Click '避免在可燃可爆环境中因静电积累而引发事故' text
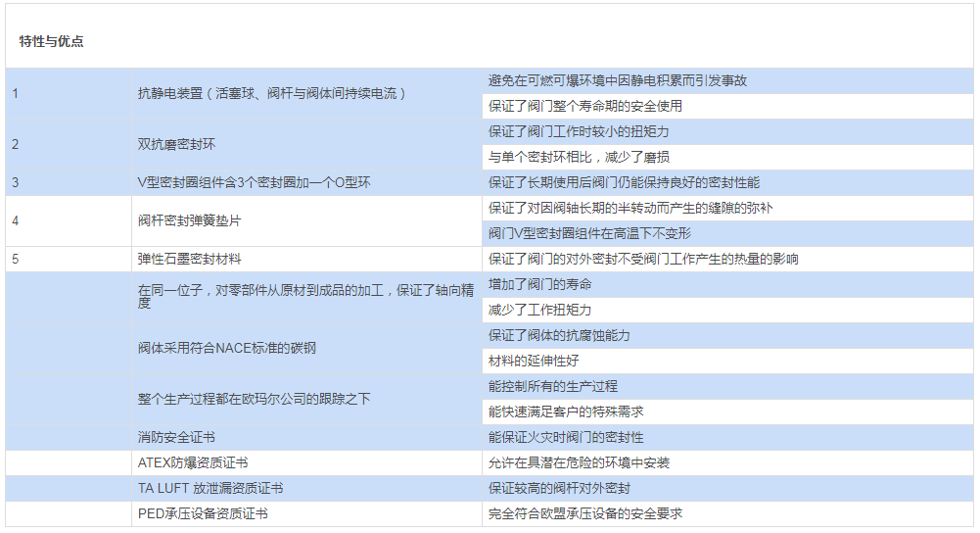Viewport: 980px width, 533px height. click(x=617, y=80)
